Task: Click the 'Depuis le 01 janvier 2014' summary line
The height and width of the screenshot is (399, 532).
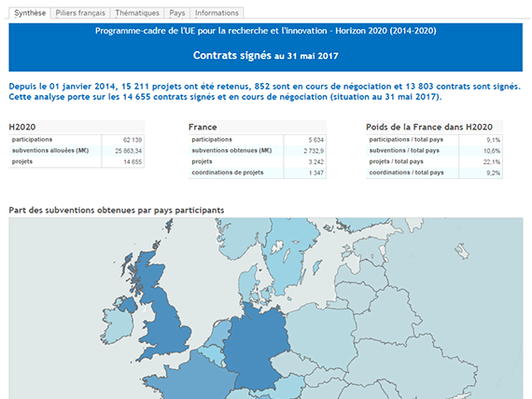Action: pos(265,87)
